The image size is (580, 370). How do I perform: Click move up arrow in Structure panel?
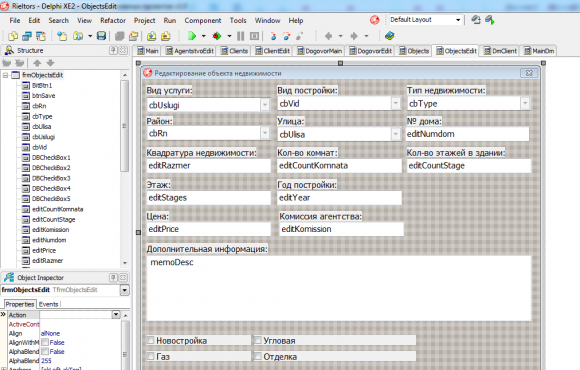[37, 63]
